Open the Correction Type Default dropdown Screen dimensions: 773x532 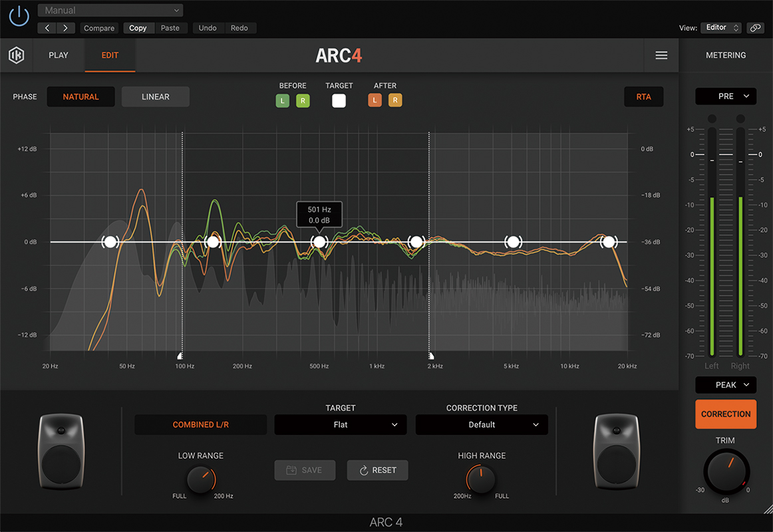pyautogui.click(x=482, y=425)
